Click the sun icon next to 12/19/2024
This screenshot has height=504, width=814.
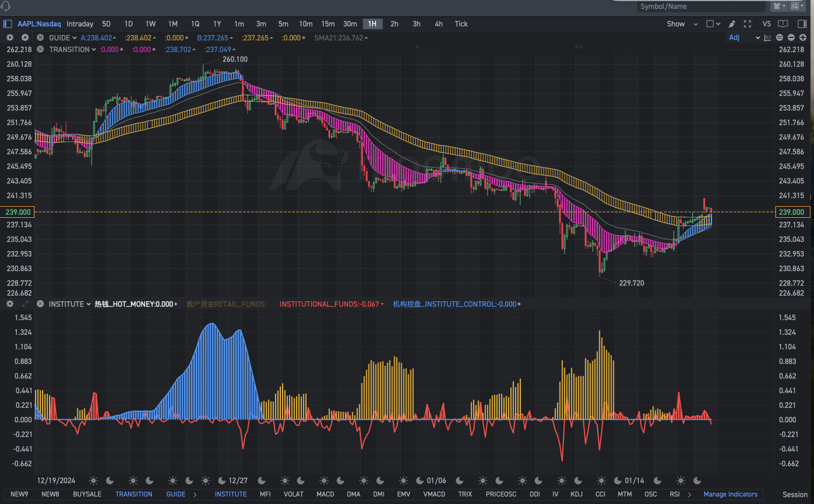93,481
